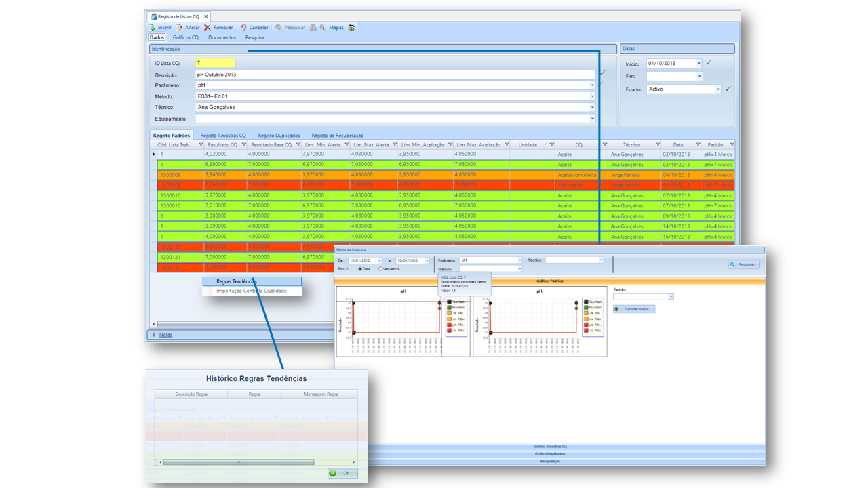Click the ID Lista CQ field showing 7

[215, 63]
